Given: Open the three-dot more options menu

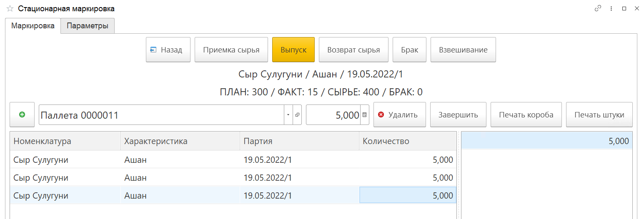Looking at the screenshot, I should point(611,8).
